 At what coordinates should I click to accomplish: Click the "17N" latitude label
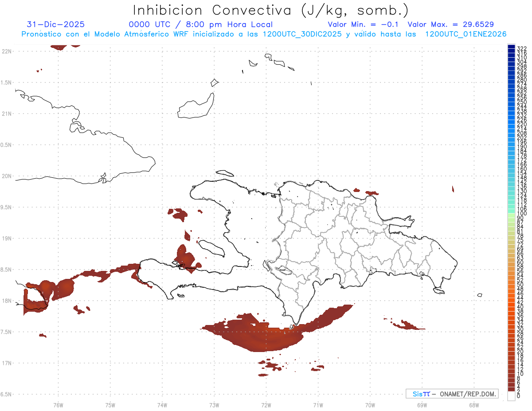point(7,363)
